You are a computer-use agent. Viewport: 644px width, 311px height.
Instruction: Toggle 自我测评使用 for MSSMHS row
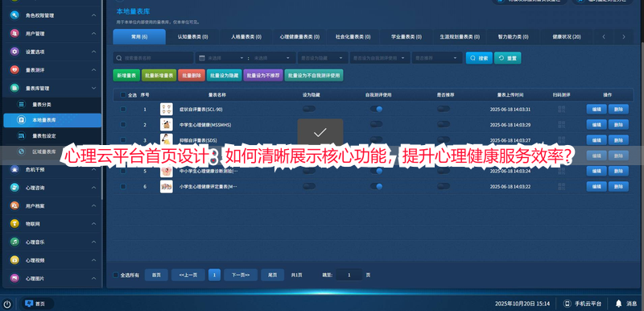pos(376,124)
